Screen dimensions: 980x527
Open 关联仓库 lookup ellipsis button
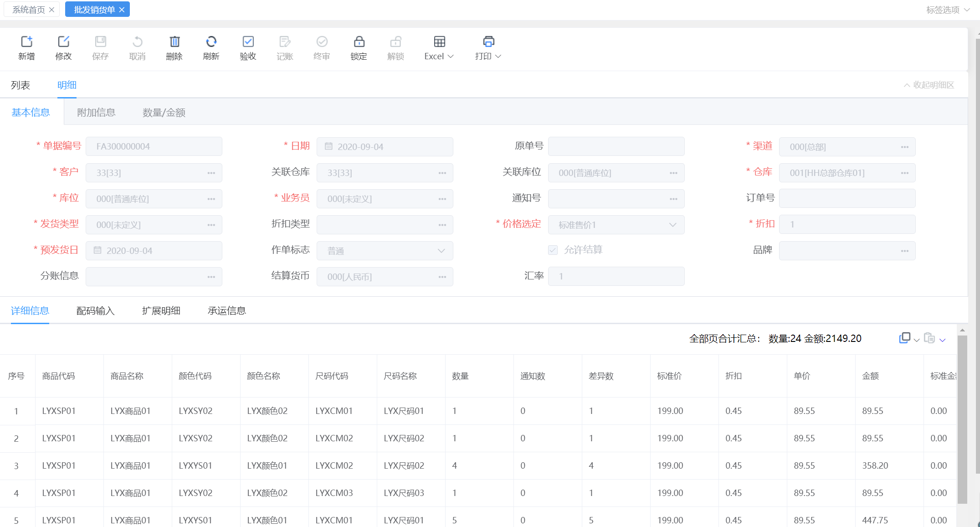(x=442, y=173)
